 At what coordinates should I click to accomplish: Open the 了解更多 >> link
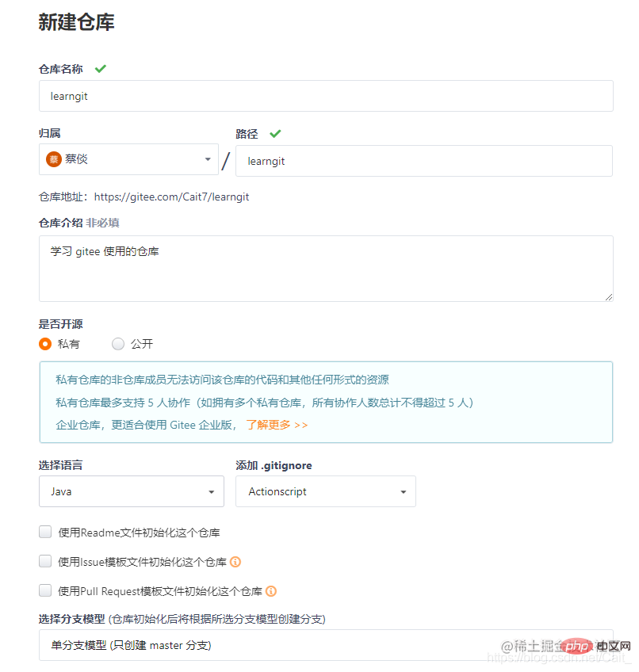tap(277, 425)
